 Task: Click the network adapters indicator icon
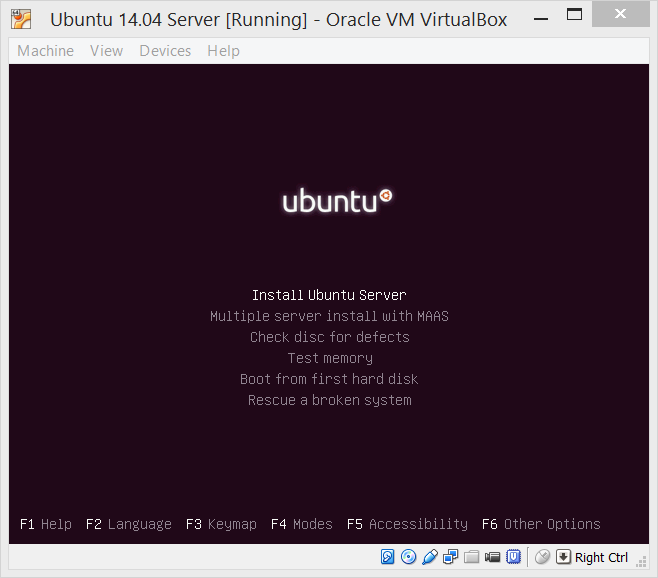pos(450,557)
